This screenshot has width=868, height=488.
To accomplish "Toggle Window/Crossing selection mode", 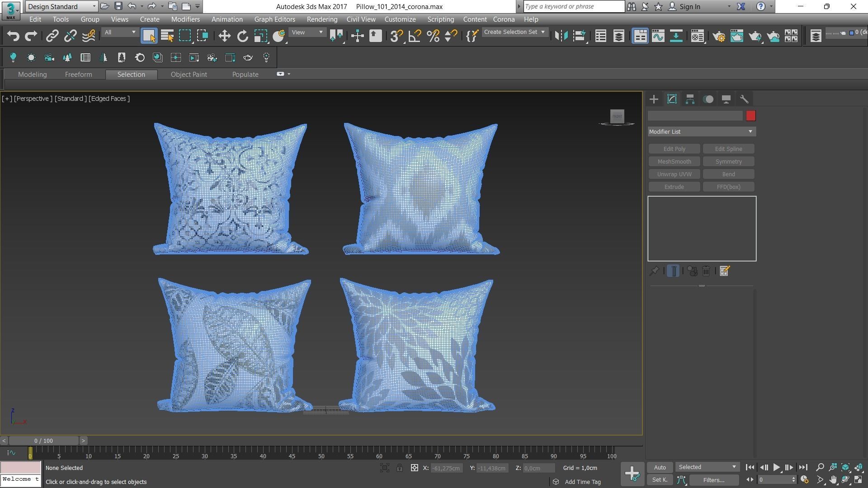I will click(203, 36).
